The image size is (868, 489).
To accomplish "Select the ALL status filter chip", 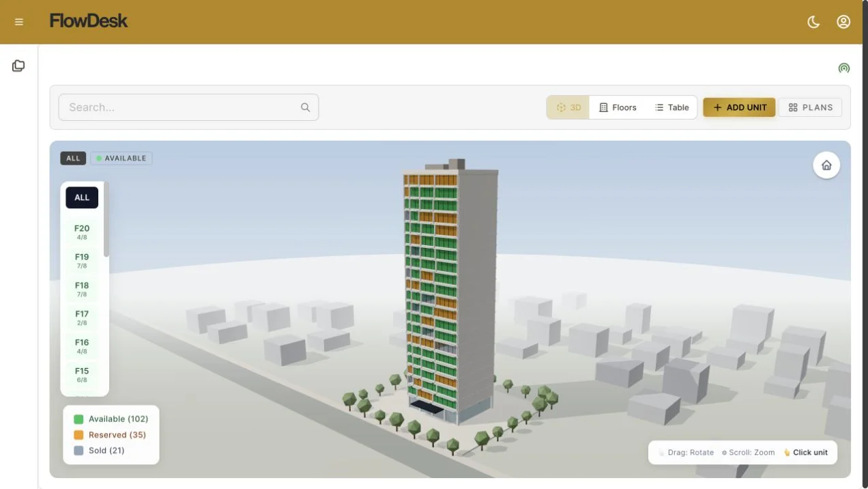I will [x=73, y=158].
